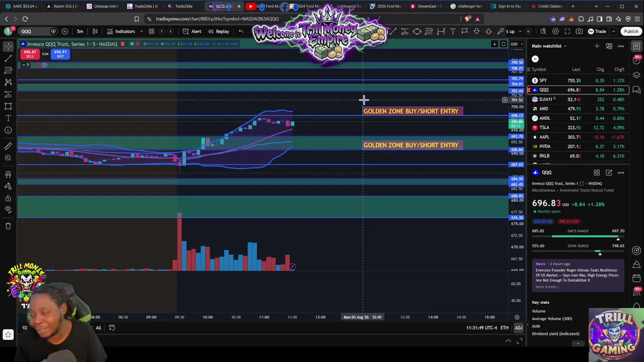
Task: Toggle hide all drawings eye icon
Action: (8, 210)
